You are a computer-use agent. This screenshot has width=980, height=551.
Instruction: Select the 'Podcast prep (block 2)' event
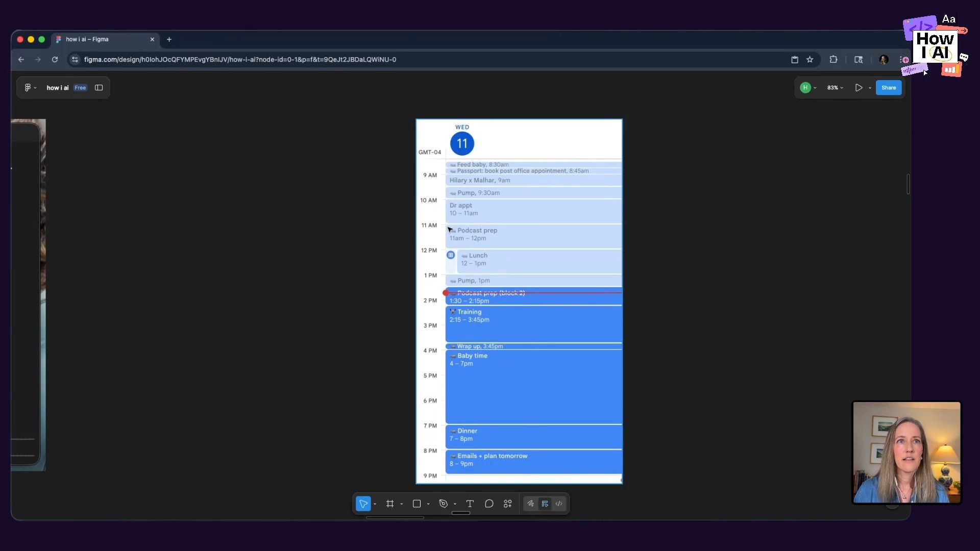click(533, 296)
